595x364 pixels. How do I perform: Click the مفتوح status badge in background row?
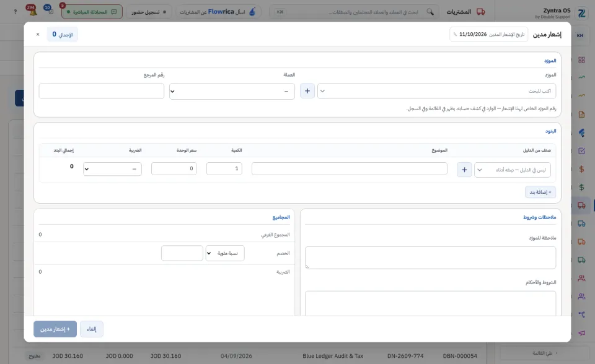click(x=35, y=357)
